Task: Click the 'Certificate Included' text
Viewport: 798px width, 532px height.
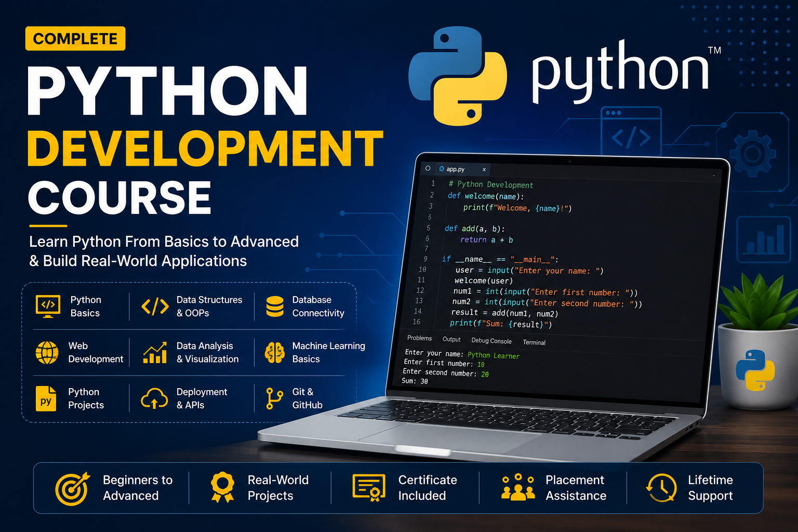Action: pyautogui.click(x=428, y=488)
